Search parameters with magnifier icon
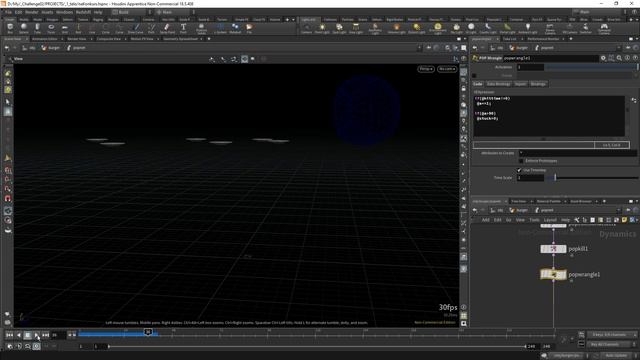The image size is (640, 360). 619,58
